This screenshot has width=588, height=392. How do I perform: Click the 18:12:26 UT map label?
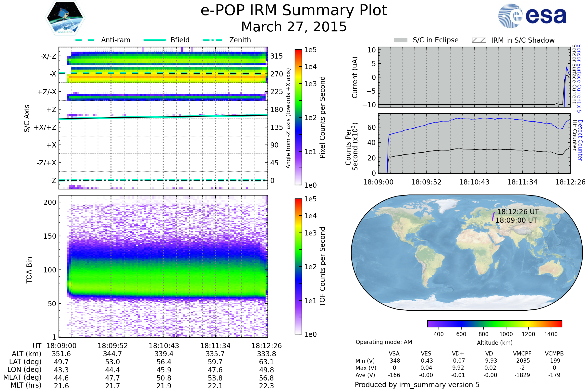(x=518, y=212)
